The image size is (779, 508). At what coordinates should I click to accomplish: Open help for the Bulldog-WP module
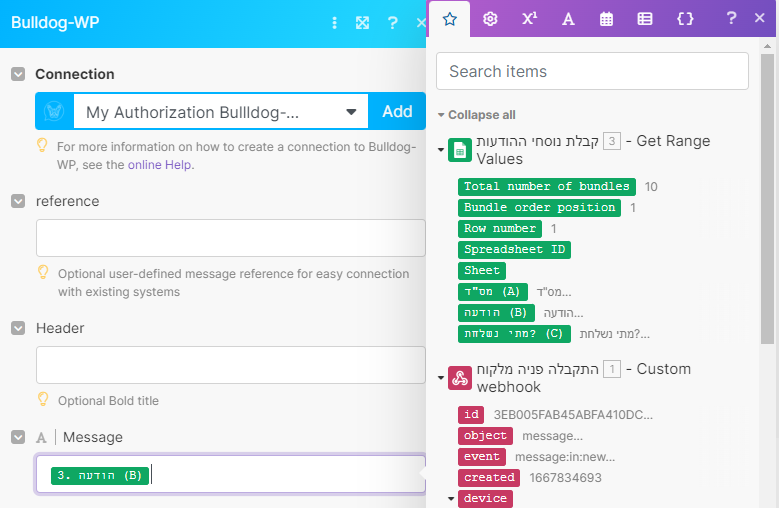point(392,23)
